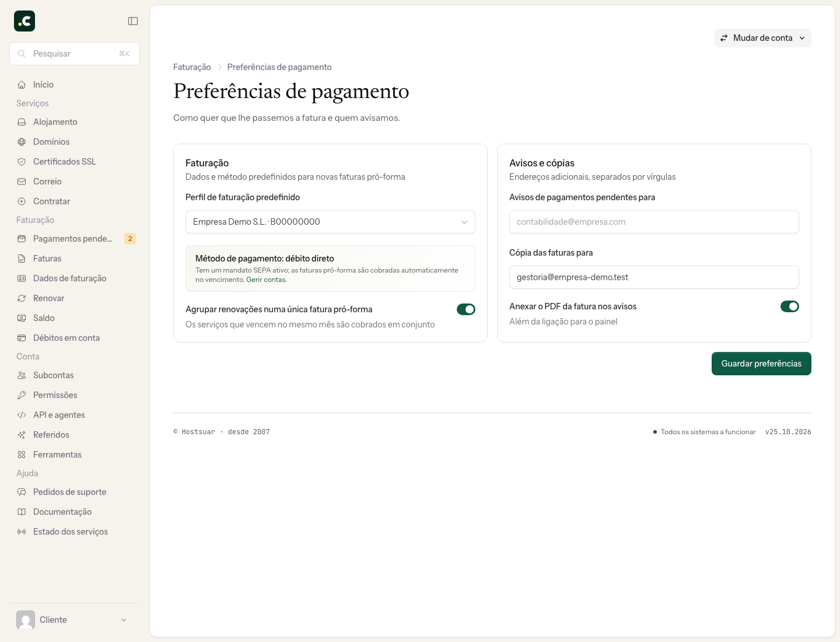Click the Referidos sparkle icon
This screenshot has height=642, width=840.
(22, 435)
